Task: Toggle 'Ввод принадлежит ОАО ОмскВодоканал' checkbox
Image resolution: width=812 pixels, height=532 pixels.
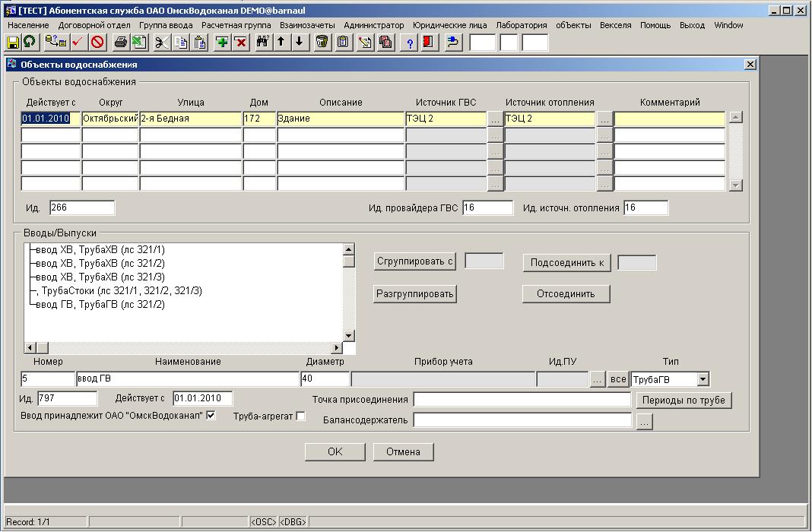Action: click(211, 416)
